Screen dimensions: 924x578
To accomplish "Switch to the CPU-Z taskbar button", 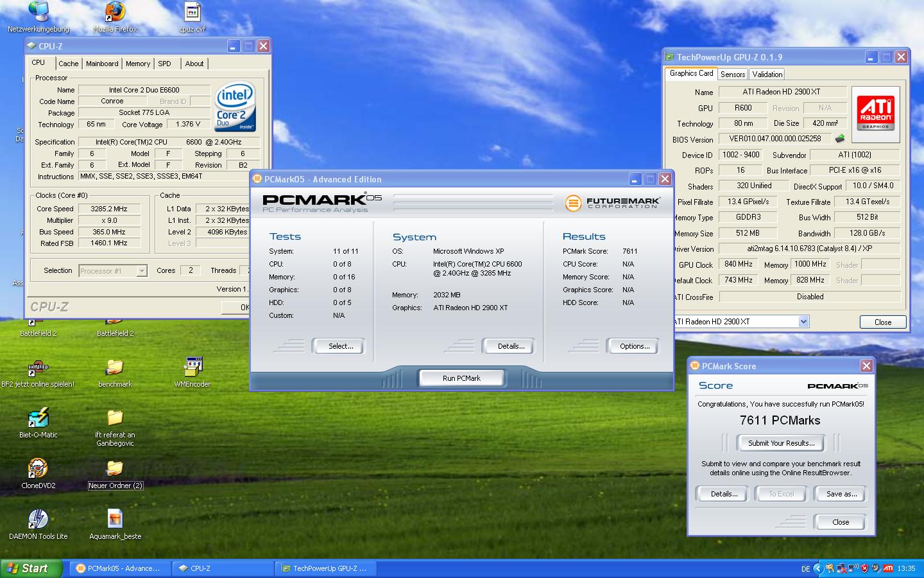I will 224,568.
